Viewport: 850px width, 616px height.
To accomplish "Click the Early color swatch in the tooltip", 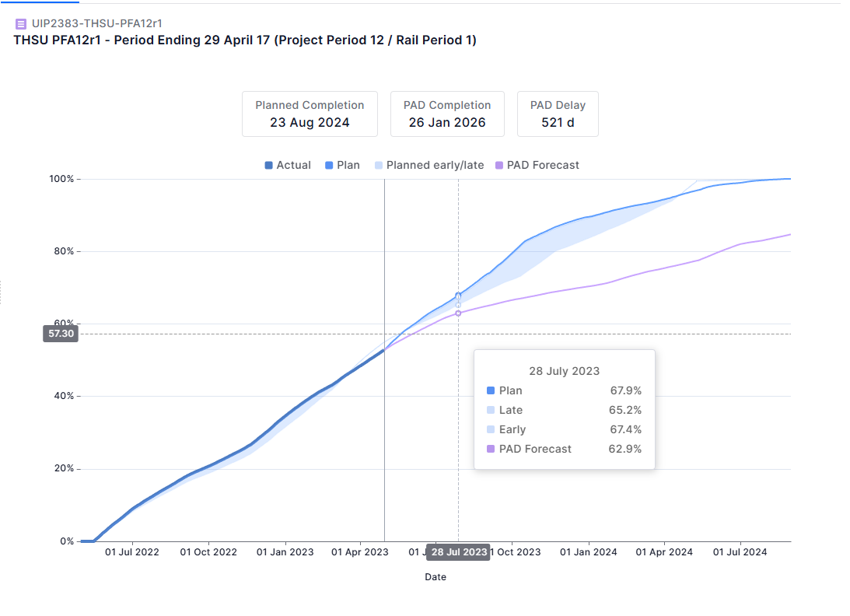I will pos(490,429).
